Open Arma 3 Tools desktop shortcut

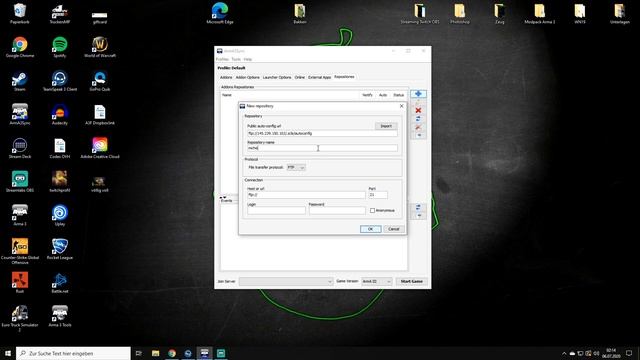60,316
